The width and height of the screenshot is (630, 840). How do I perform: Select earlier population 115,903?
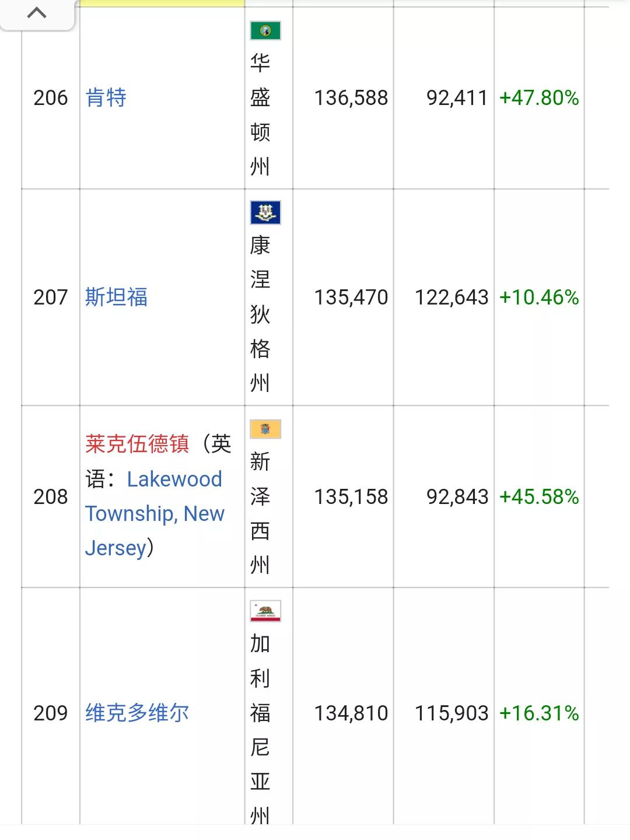pyautogui.click(x=452, y=713)
